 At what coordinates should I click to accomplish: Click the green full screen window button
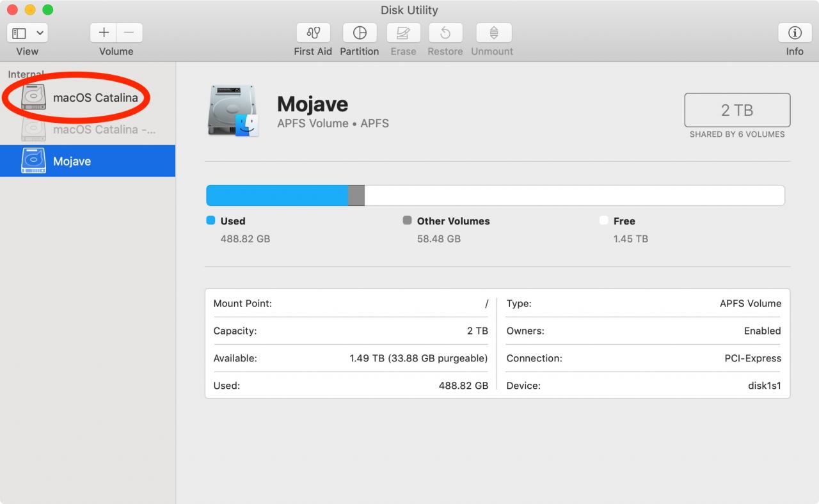point(48,10)
